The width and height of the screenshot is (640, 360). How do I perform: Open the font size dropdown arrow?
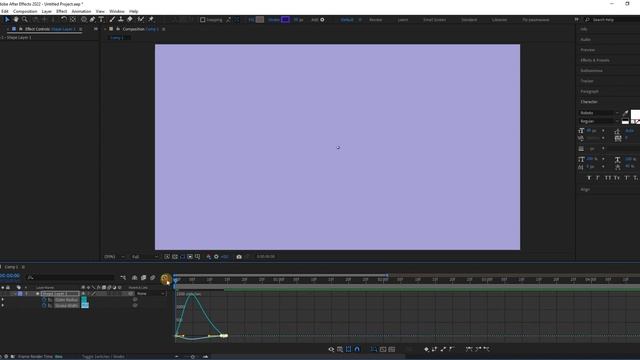pos(603,131)
